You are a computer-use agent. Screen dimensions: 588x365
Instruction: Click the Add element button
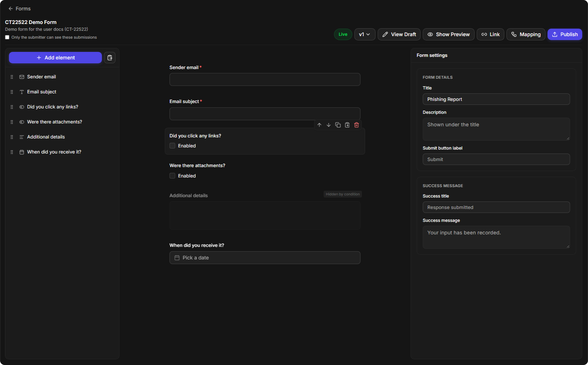(x=55, y=58)
